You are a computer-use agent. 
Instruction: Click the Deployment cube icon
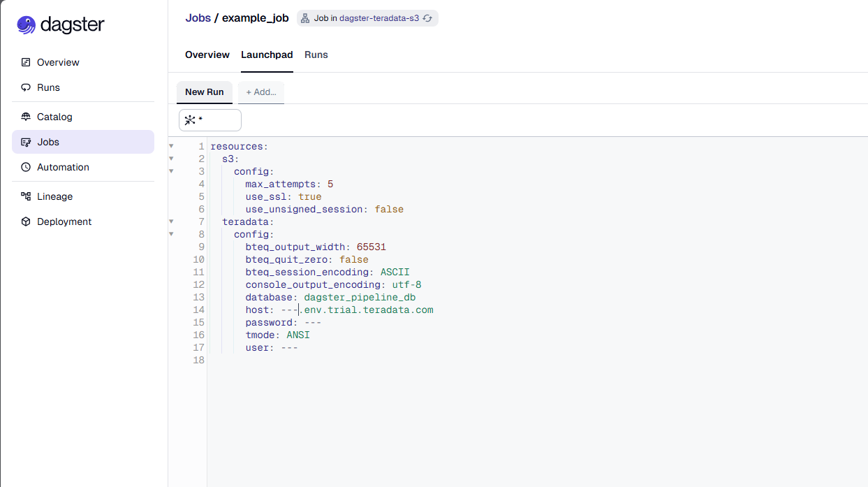click(26, 221)
